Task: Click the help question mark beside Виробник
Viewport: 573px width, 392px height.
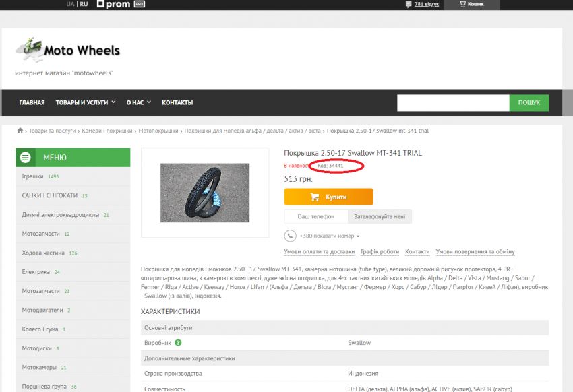Action: [178, 343]
